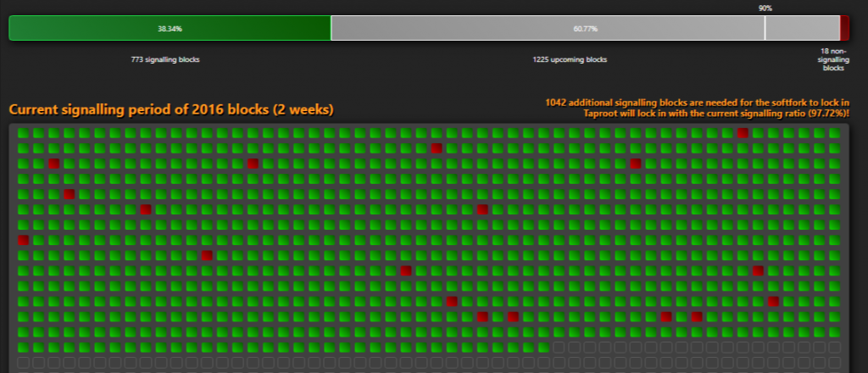Open the first red block in the thirteenth row
The image size is (868, 373).
pos(482,317)
